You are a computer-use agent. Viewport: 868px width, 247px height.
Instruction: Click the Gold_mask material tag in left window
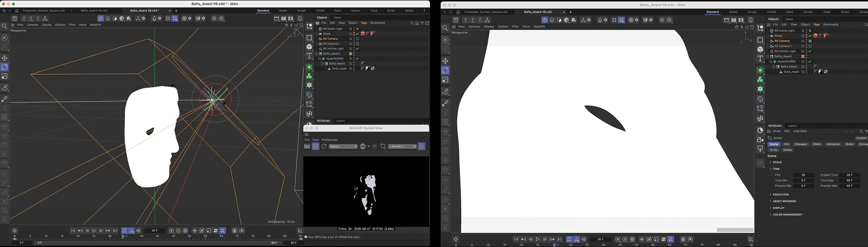coord(368,69)
